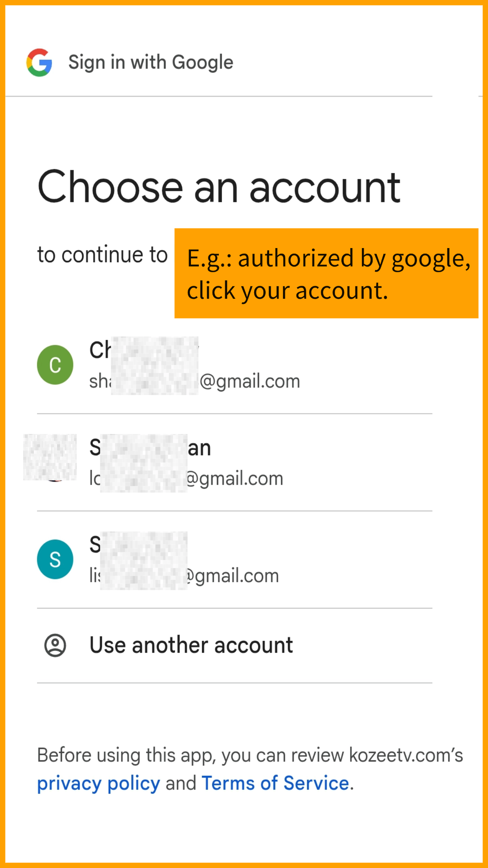
Task: Select the account name starting with Ch
Action: [144, 349]
